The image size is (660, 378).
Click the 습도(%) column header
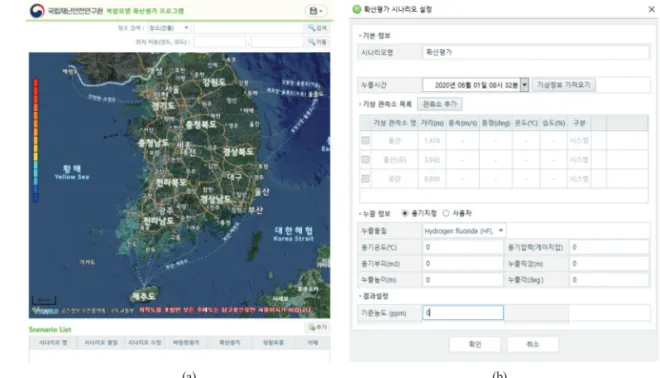[554, 123]
